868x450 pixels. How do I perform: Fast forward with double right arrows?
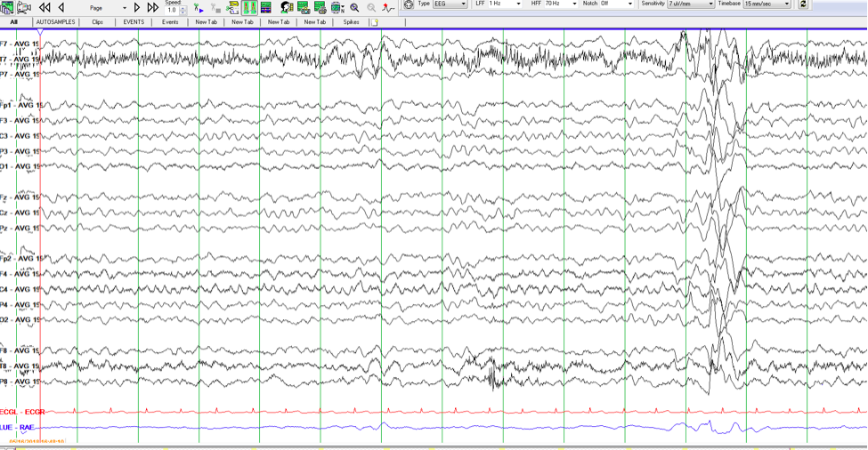[x=152, y=7]
